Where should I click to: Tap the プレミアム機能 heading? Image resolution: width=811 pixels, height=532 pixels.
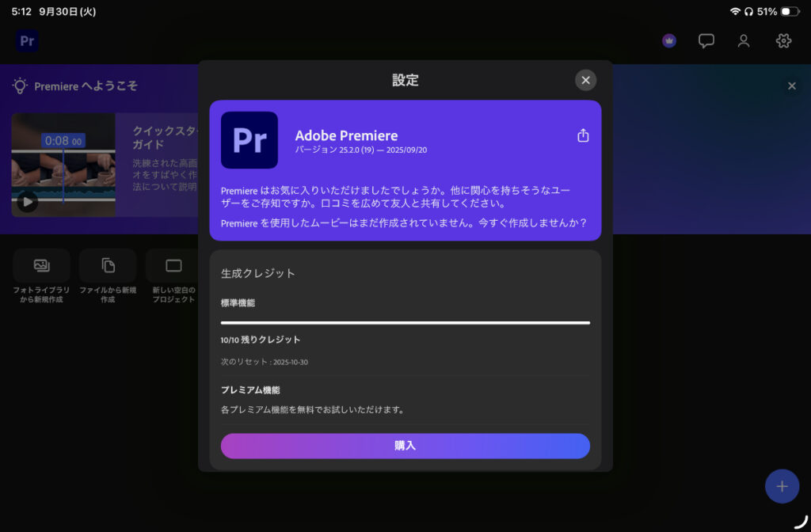(250, 389)
